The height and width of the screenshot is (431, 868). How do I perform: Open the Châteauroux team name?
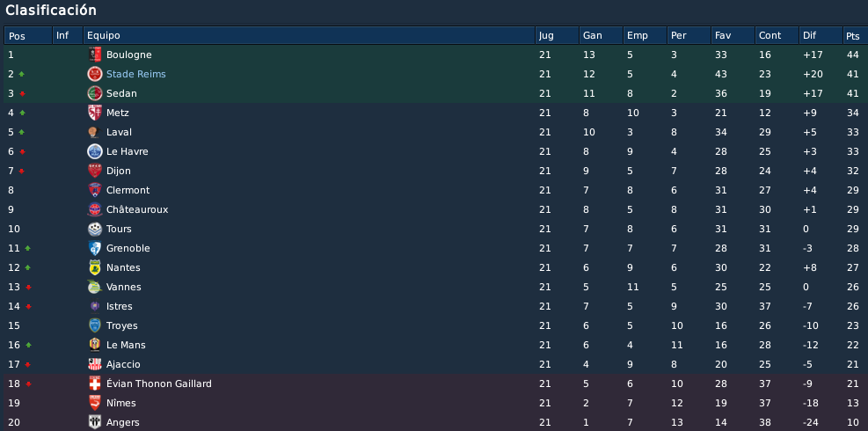pyautogui.click(x=136, y=209)
